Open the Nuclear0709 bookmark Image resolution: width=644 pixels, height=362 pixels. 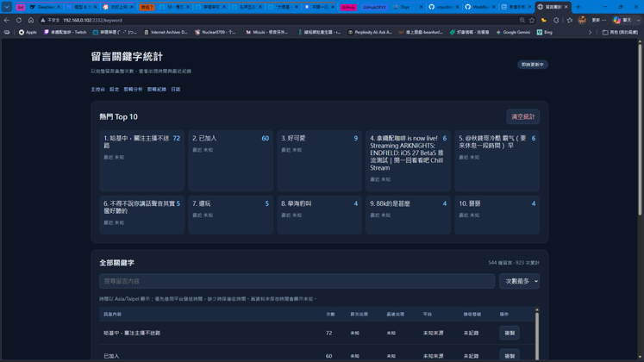(216, 32)
